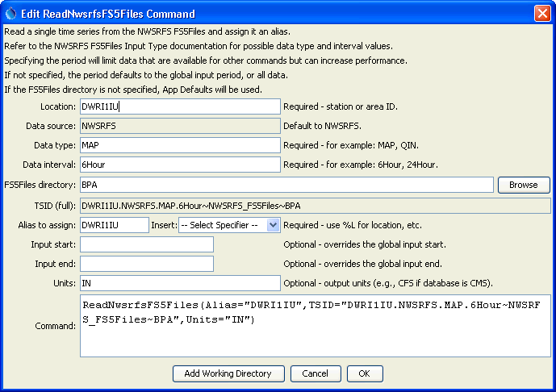
Task: Click the Alias to assign field
Action: 114,225
